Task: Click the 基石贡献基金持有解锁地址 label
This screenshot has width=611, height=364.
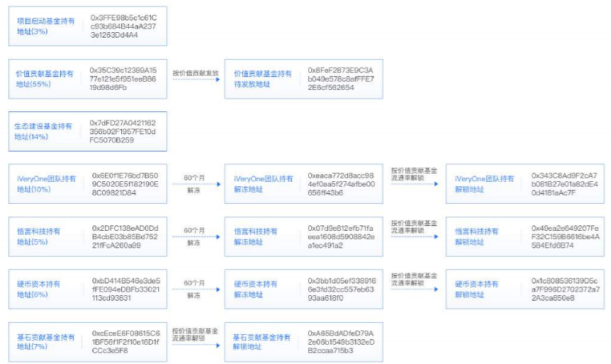Action: (x=262, y=342)
